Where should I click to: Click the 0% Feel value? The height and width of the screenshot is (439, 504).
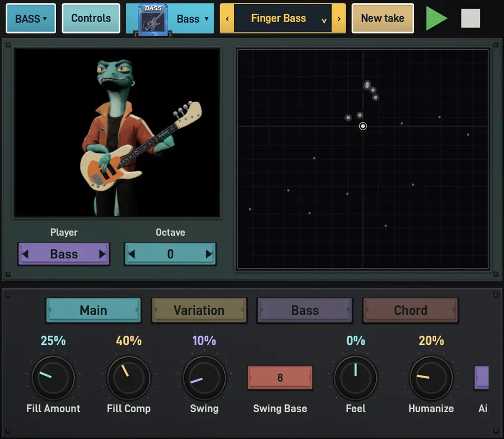point(355,341)
